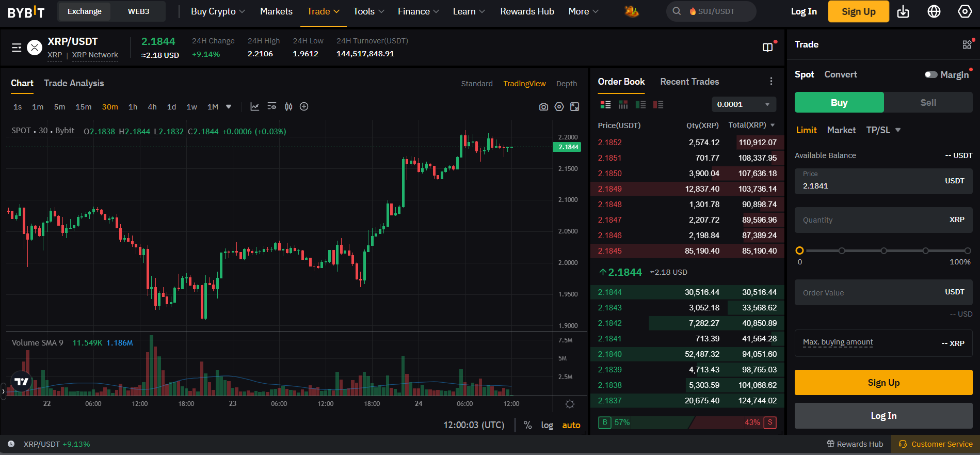Show both buy and sell order book view
This screenshot has width=980, height=455.
[606, 104]
